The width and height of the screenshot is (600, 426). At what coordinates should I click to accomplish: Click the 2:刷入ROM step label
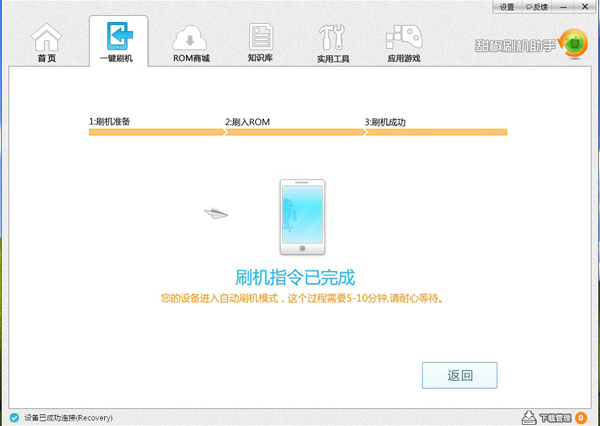247,122
